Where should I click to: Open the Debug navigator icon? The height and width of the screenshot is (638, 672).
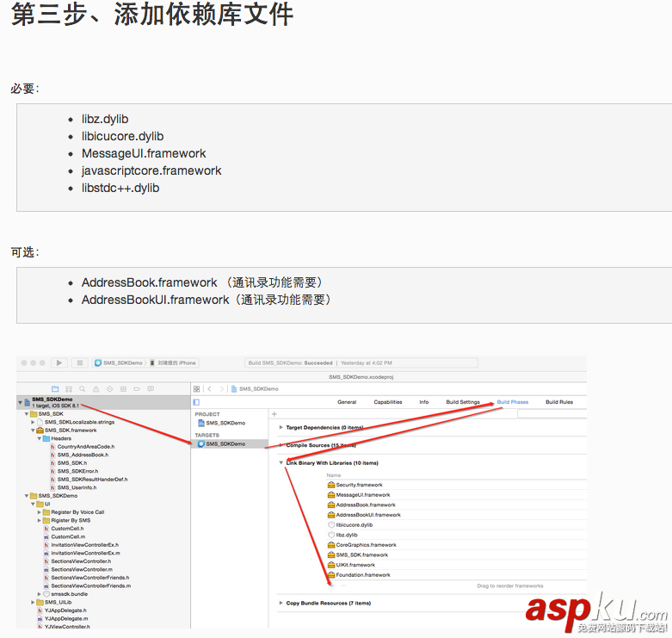123,389
